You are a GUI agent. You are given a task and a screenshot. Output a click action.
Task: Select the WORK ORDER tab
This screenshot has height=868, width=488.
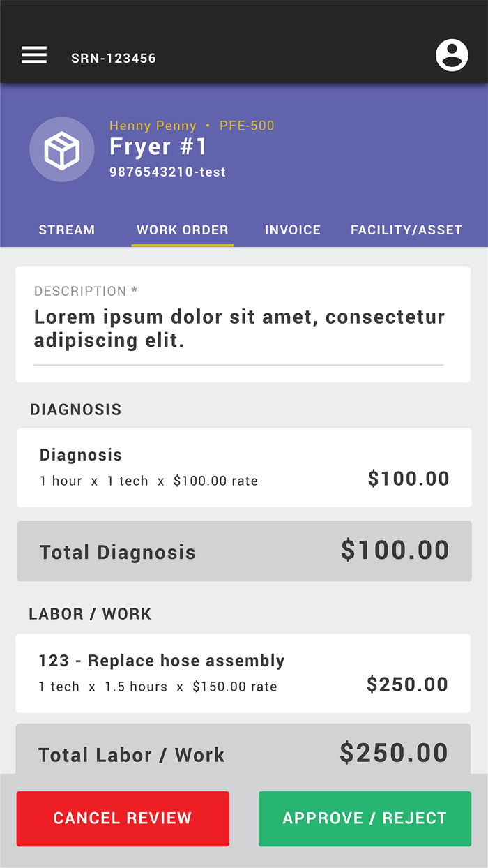(183, 230)
